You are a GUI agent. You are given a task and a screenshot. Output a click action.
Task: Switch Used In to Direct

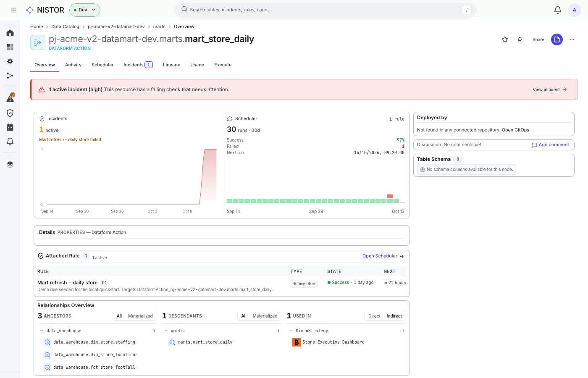click(x=374, y=316)
